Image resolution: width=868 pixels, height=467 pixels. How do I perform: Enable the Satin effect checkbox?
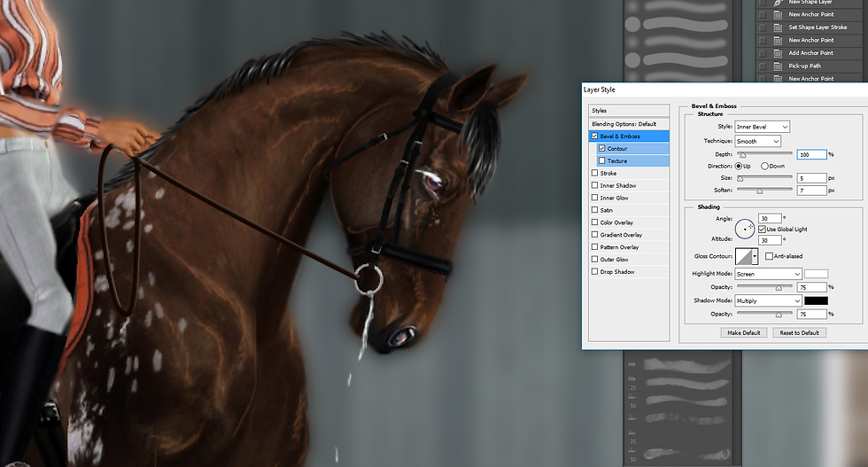point(594,210)
